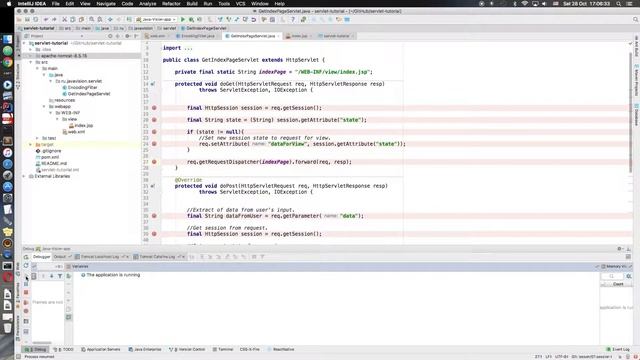Open iTunes music icon in the Dock
The height and width of the screenshot is (360, 640).
(7, 152)
